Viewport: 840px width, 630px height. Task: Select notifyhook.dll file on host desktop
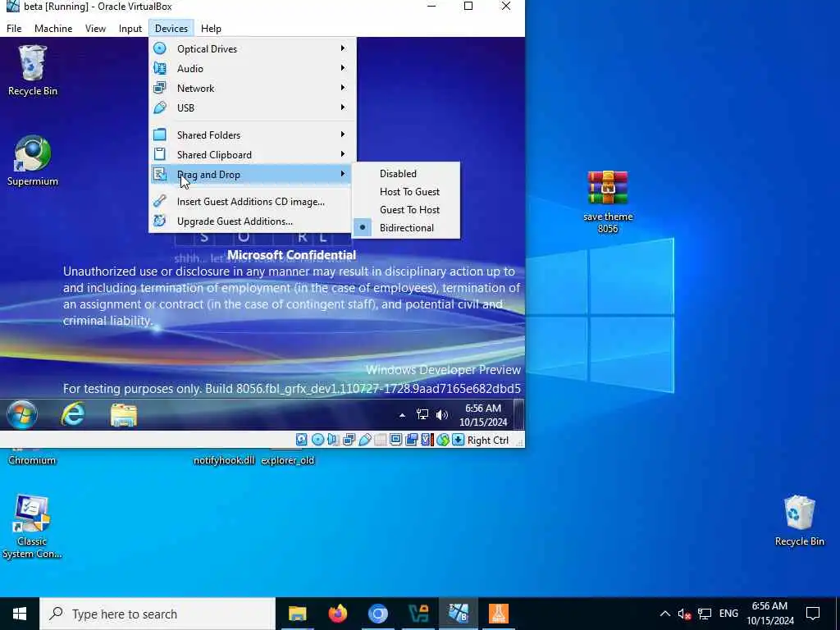click(x=224, y=460)
